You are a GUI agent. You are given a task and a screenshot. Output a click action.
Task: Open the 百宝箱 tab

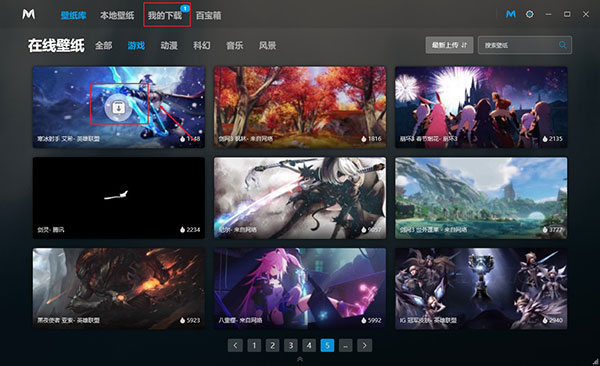coord(209,15)
